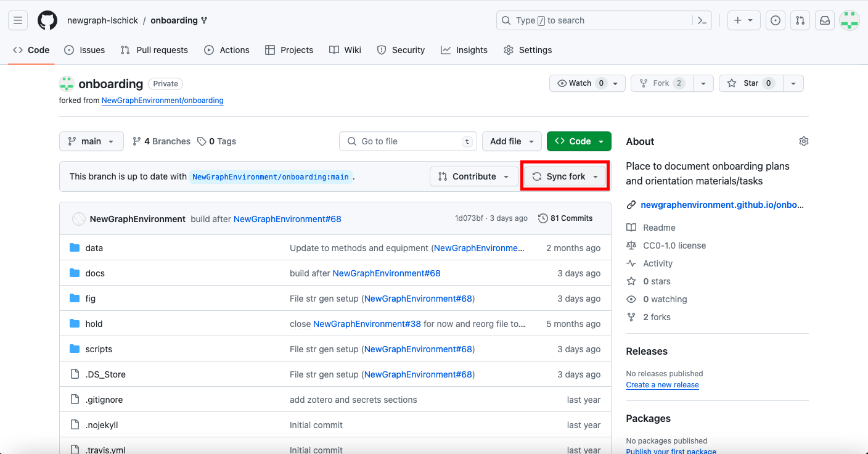
Task: Open NewGraphEnvironment#38 link in hold row
Action: click(367, 324)
